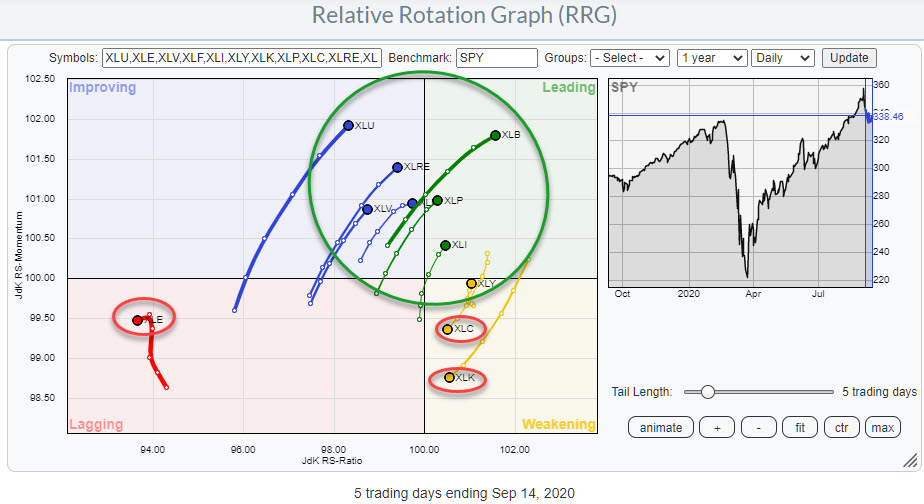Select the XLP data point

coord(437,201)
